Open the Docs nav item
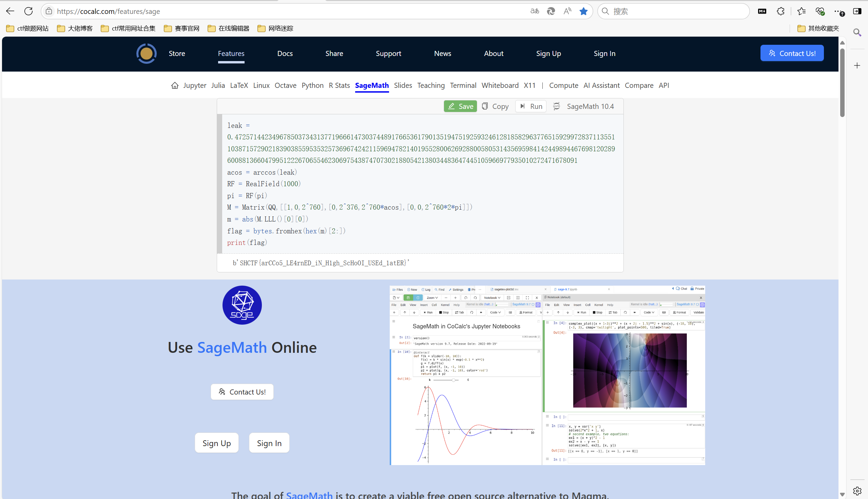This screenshot has width=868, height=499. coord(285,54)
